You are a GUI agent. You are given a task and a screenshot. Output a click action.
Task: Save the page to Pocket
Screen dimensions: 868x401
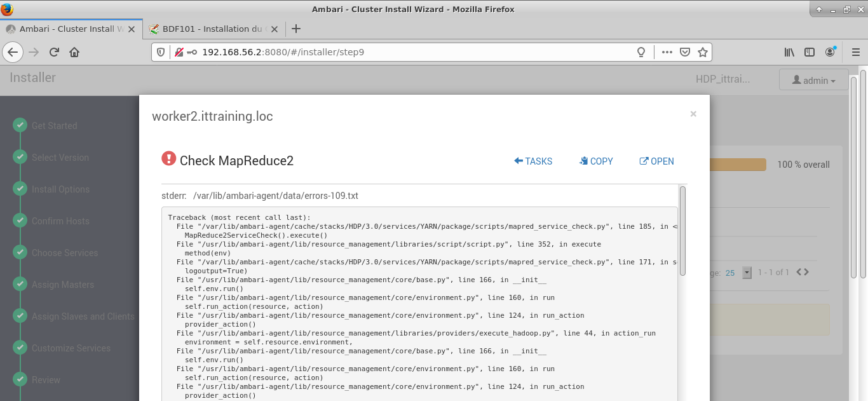coord(685,52)
